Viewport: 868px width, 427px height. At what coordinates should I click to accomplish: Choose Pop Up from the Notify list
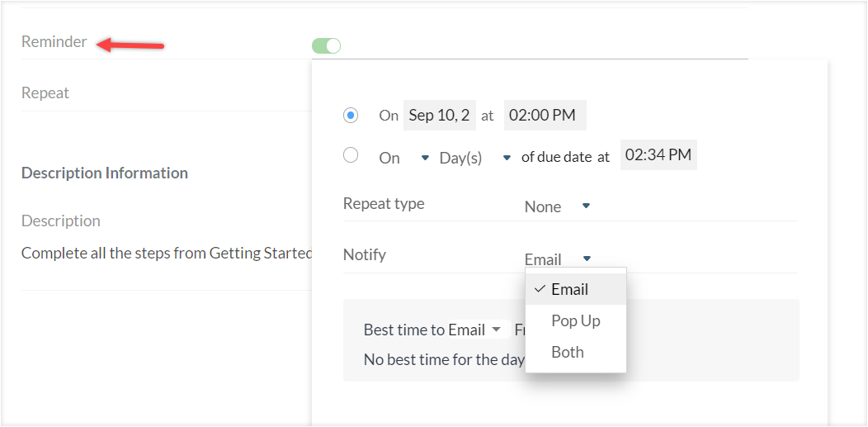[575, 320]
